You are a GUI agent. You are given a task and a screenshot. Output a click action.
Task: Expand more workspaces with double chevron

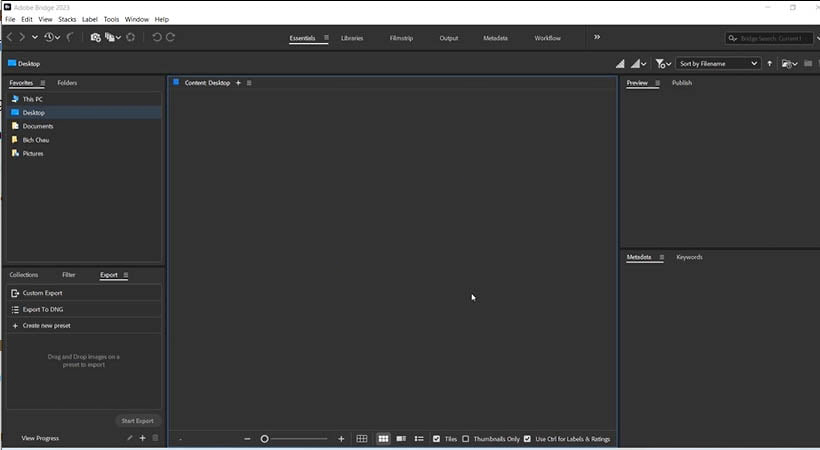click(597, 38)
